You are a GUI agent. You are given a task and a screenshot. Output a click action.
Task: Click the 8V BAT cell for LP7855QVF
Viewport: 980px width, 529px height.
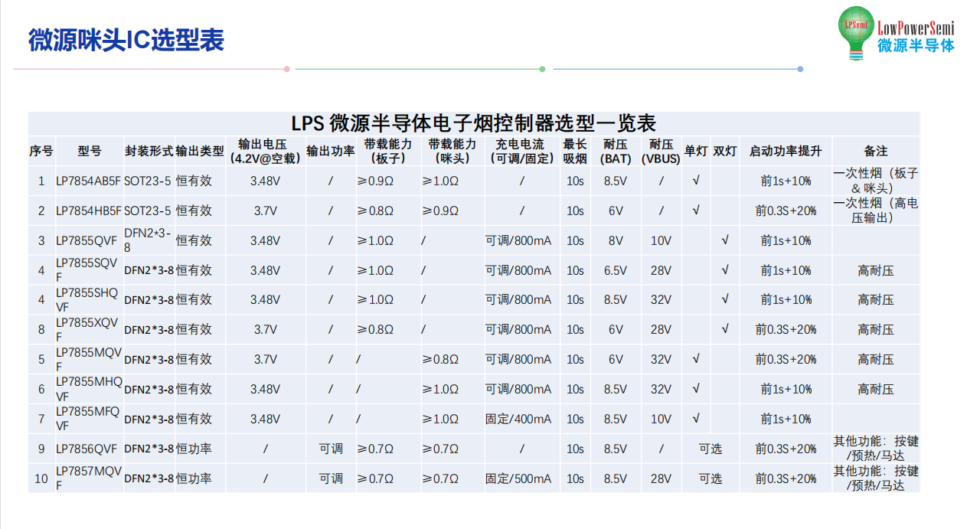(616, 240)
